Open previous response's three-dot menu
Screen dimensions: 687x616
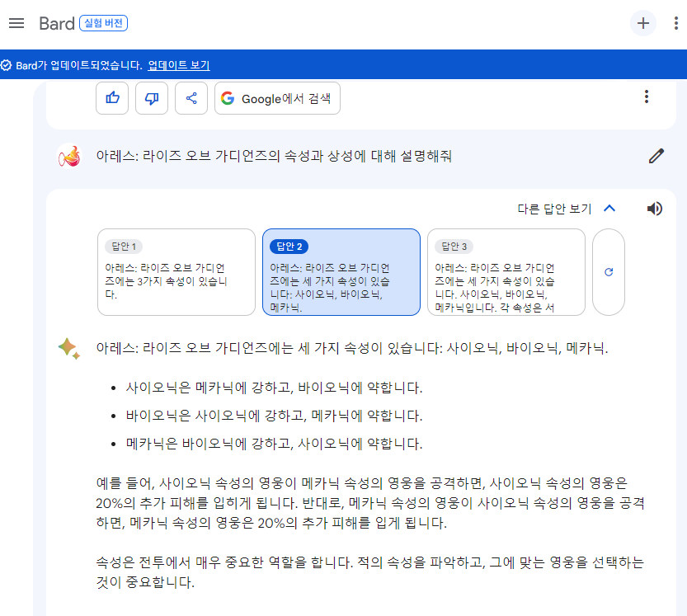tap(647, 96)
